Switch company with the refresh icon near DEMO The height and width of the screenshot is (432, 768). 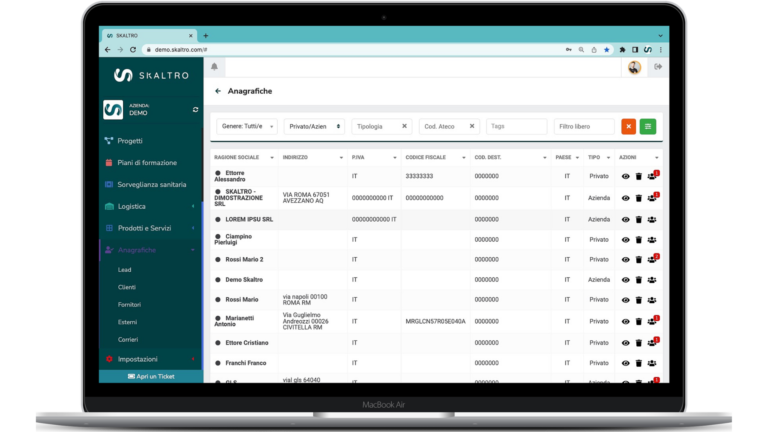click(195, 109)
